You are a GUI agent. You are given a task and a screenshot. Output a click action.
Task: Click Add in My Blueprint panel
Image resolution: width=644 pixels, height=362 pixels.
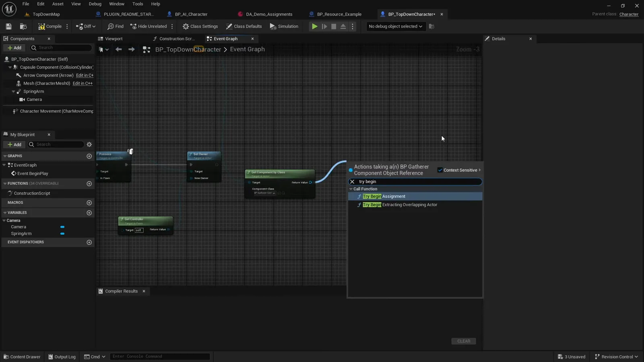[14, 144]
